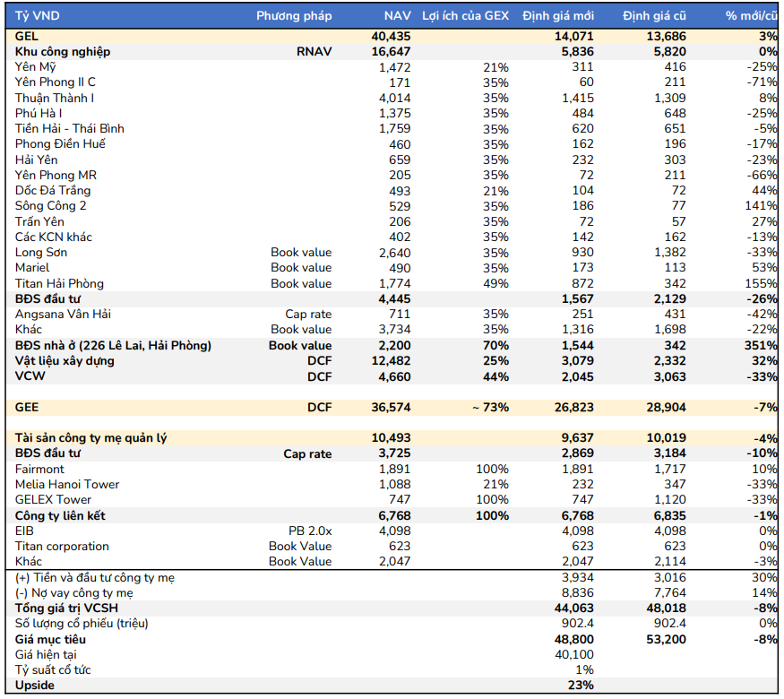Image resolution: width=784 pixels, height=699 pixels.
Task: Click 'Sông Công 2' row label
Action: (x=50, y=206)
